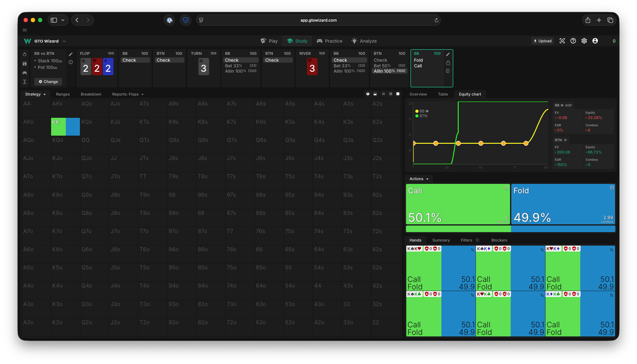Open the Reports: Flops dropdown
637x364 pixels.
[128, 94]
